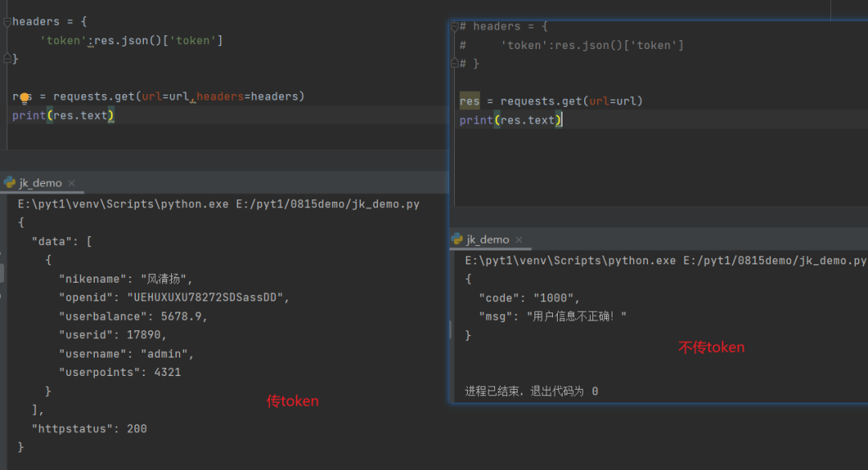This screenshot has height=470, width=868.
Task: Click the "msg": "用户信息不正确！" output line
Action: pyautogui.click(x=552, y=316)
